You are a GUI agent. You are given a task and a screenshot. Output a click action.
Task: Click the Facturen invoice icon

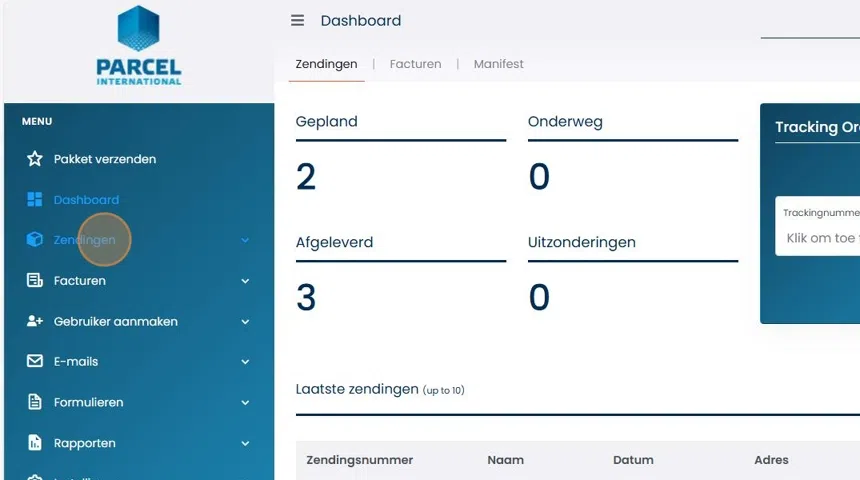[x=35, y=280]
